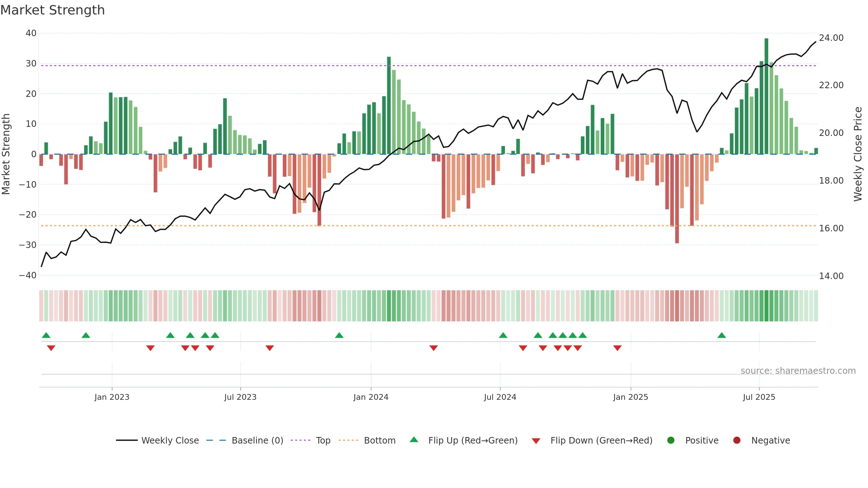
Task: Click the Jul 2025 x-axis label
Action: (x=759, y=397)
